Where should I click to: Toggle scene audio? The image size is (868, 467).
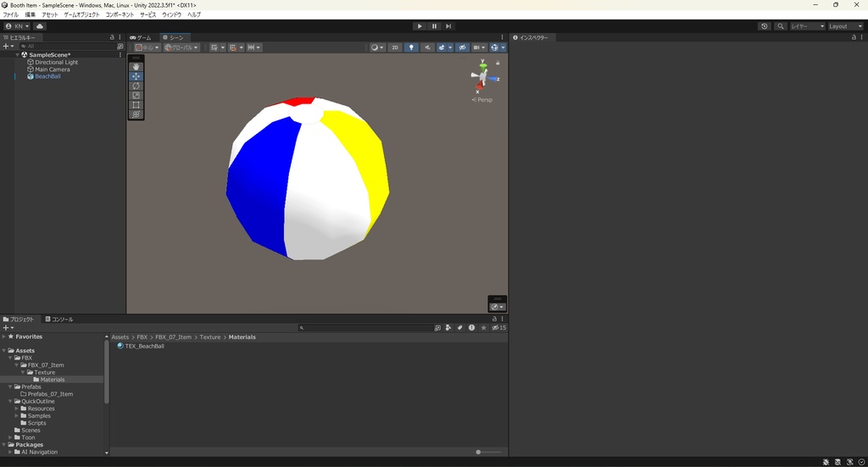click(x=427, y=47)
